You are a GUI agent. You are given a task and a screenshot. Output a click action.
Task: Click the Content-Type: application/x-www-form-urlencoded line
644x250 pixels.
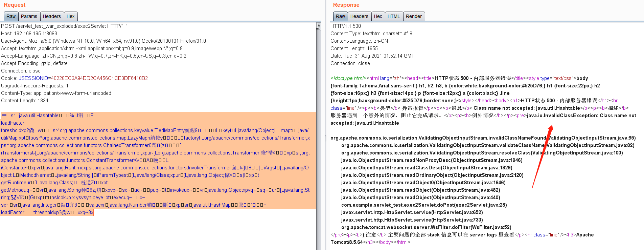(x=56, y=93)
